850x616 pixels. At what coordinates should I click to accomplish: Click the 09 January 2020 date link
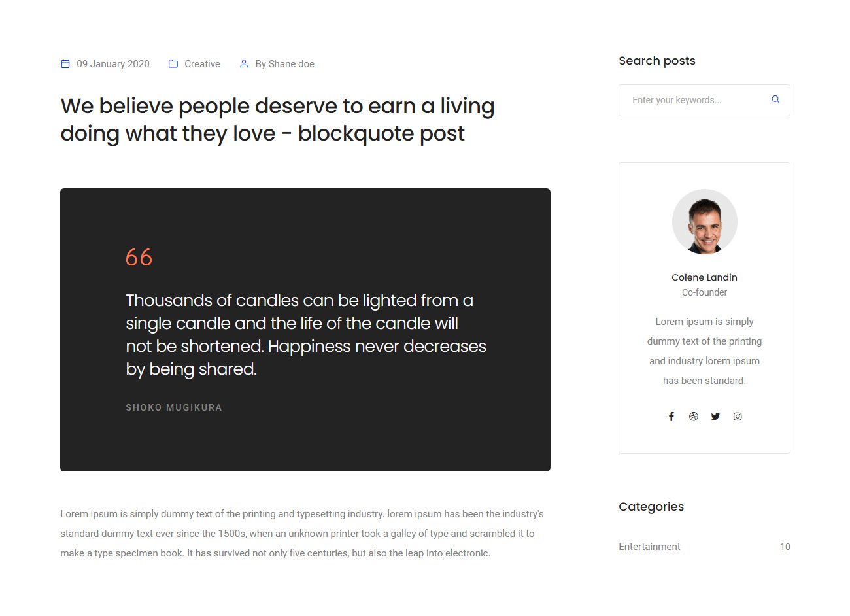[x=113, y=64]
